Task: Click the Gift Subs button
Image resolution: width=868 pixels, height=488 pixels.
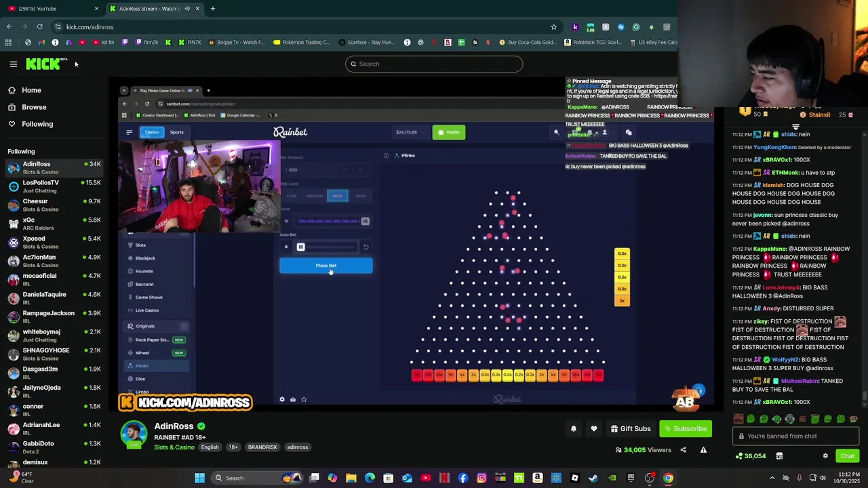Action: (x=631, y=428)
